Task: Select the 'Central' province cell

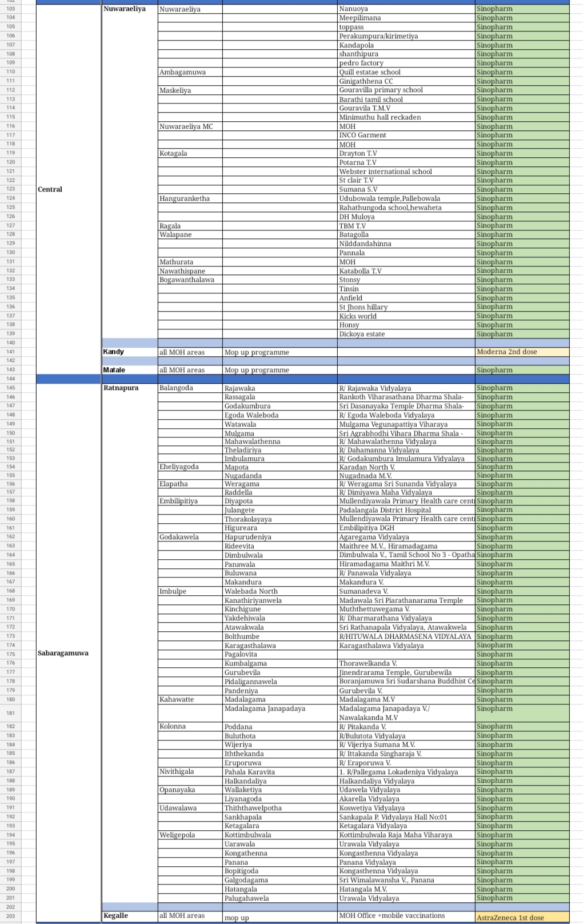Action: 69,189
